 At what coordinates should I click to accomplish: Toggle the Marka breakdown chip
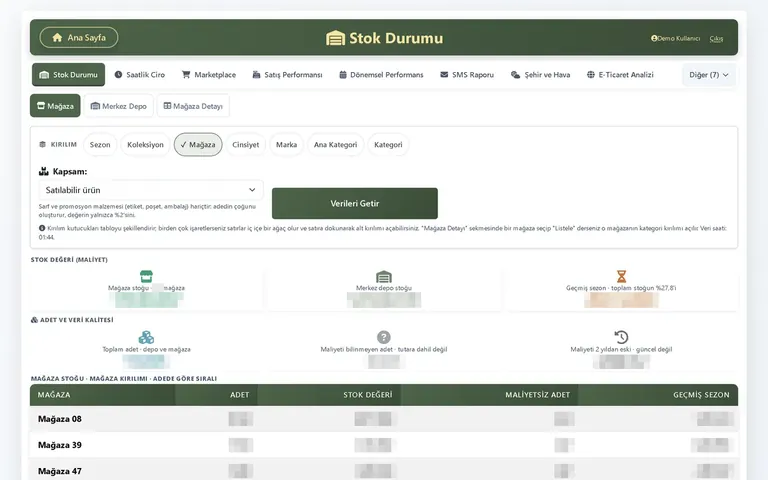(x=287, y=144)
